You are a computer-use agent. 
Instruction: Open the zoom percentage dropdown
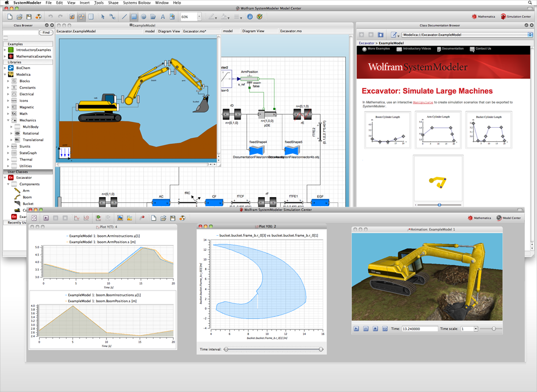199,17
